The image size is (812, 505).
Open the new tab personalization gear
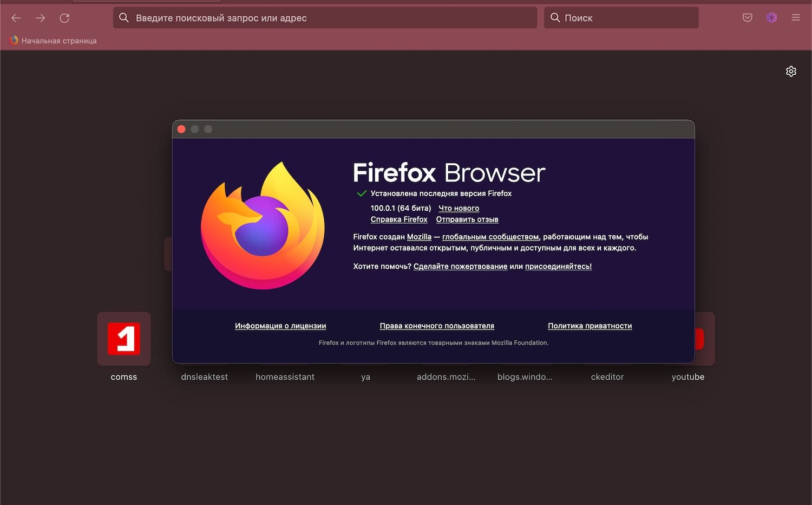point(791,71)
